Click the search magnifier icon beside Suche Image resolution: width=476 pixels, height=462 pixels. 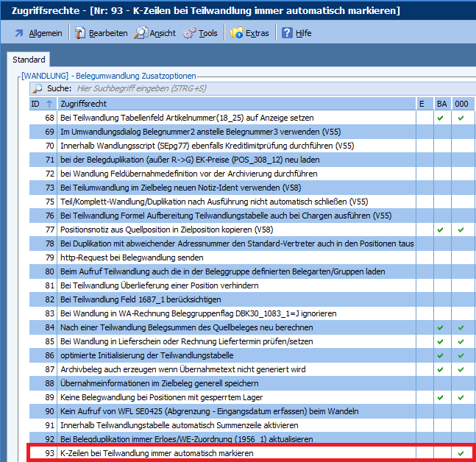click(38, 88)
